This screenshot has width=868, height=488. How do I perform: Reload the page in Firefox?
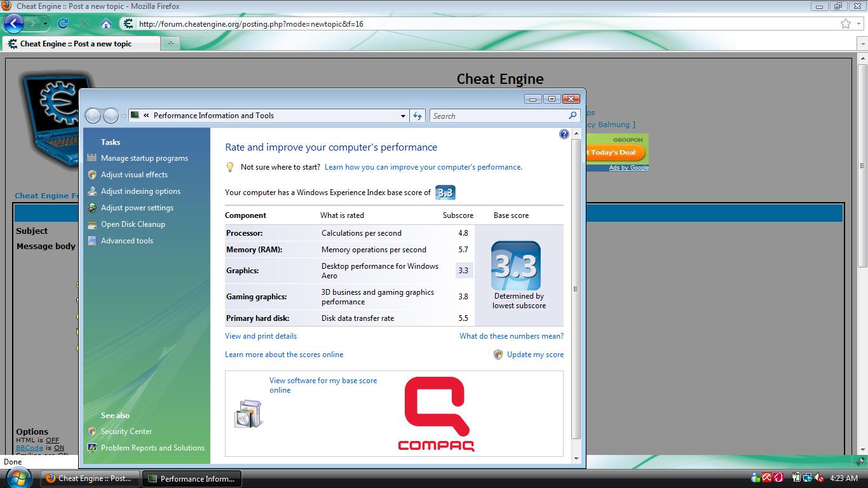[x=62, y=24]
